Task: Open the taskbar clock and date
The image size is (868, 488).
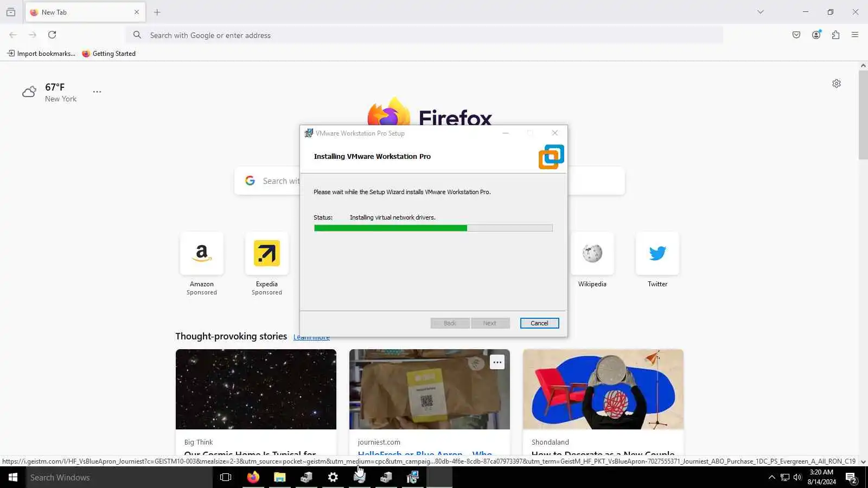Action: pos(821,477)
